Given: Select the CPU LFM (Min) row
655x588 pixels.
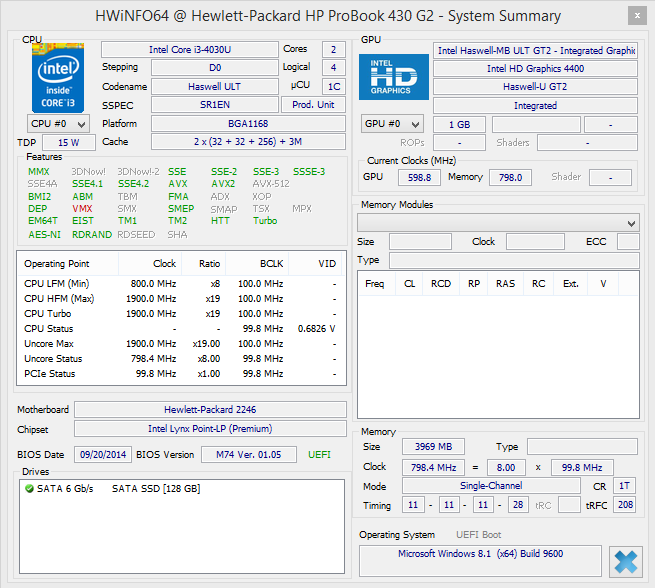Looking at the screenshot, I should tap(181, 284).
